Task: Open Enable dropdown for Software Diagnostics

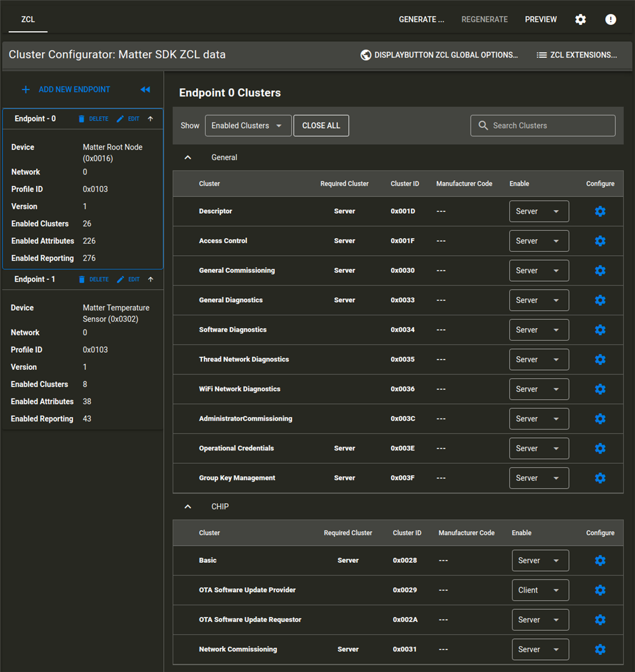Action: (x=539, y=329)
